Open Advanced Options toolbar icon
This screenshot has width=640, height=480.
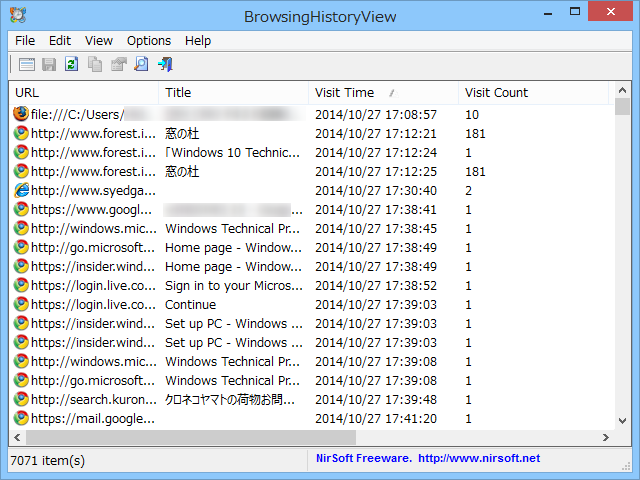click(27, 64)
